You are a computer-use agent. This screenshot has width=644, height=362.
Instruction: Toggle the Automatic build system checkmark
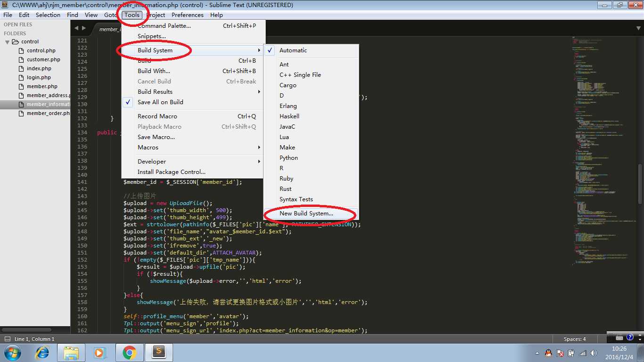[x=270, y=50]
